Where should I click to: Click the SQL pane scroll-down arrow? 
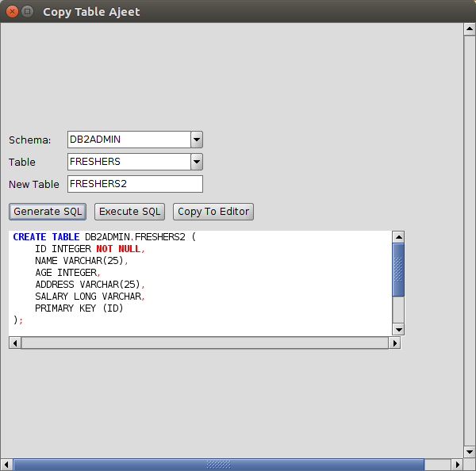pyautogui.click(x=398, y=330)
